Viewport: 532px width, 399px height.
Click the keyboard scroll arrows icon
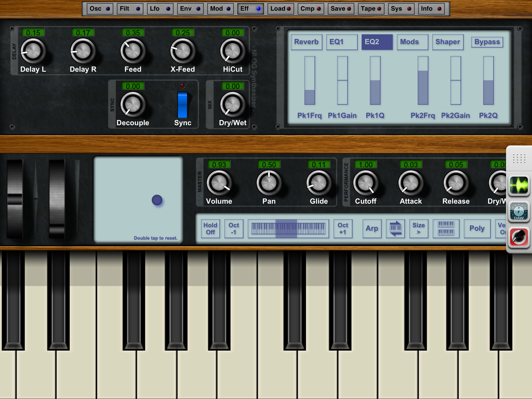395,229
